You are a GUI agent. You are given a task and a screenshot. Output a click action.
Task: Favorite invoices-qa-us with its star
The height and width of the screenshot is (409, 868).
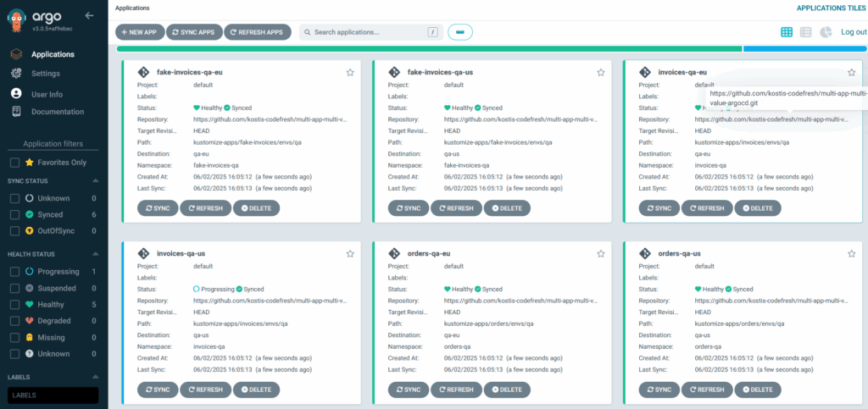(350, 254)
